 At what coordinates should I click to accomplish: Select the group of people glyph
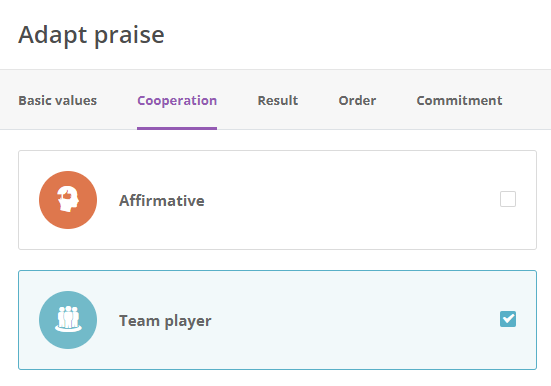point(68,319)
